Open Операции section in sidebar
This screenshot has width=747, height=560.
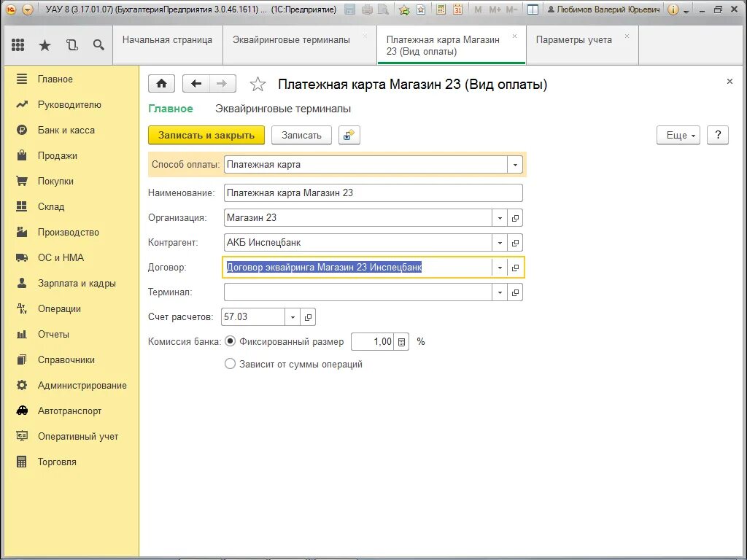click(x=59, y=309)
